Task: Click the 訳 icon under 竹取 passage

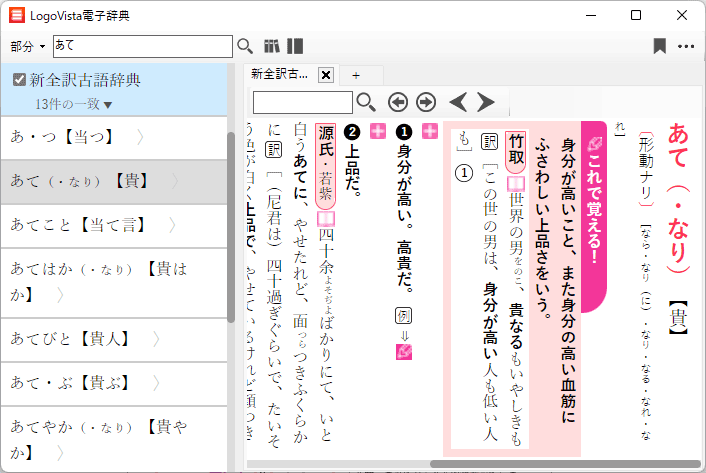Action: pos(490,141)
